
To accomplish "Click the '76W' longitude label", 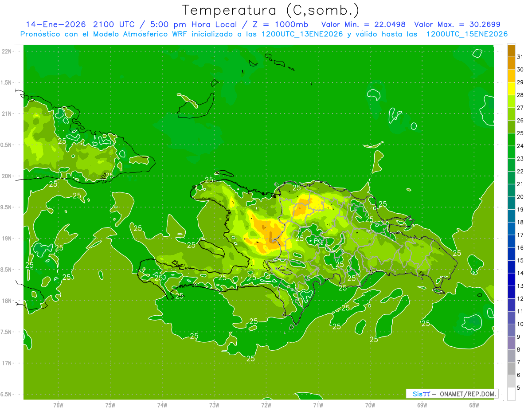I will [58, 405].
